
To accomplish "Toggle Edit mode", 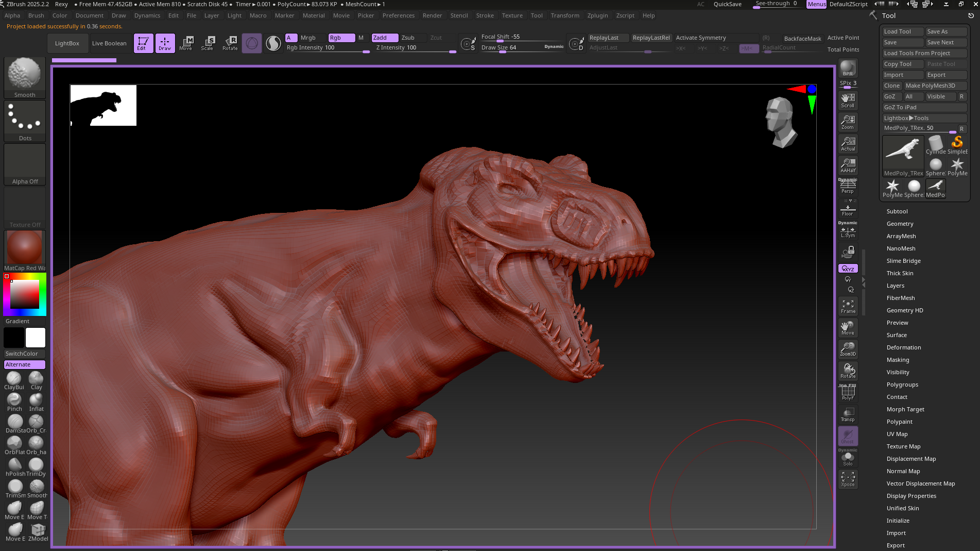I will 143,43.
